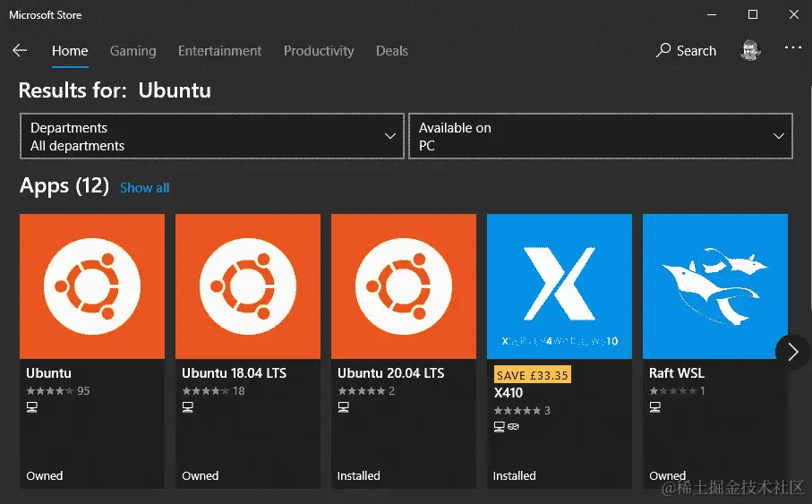Click star rating of Ubuntu app
The image size is (812, 504).
pos(50,391)
